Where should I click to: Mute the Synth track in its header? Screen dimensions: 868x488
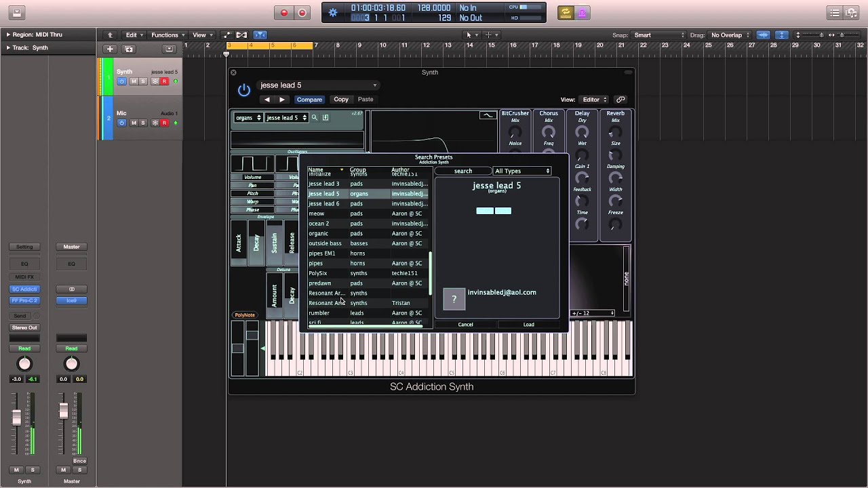134,81
